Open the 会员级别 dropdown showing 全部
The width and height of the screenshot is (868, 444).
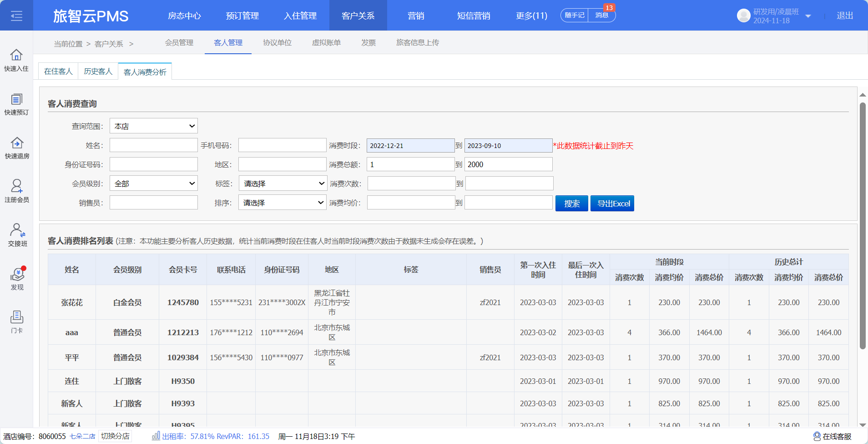pos(154,184)
